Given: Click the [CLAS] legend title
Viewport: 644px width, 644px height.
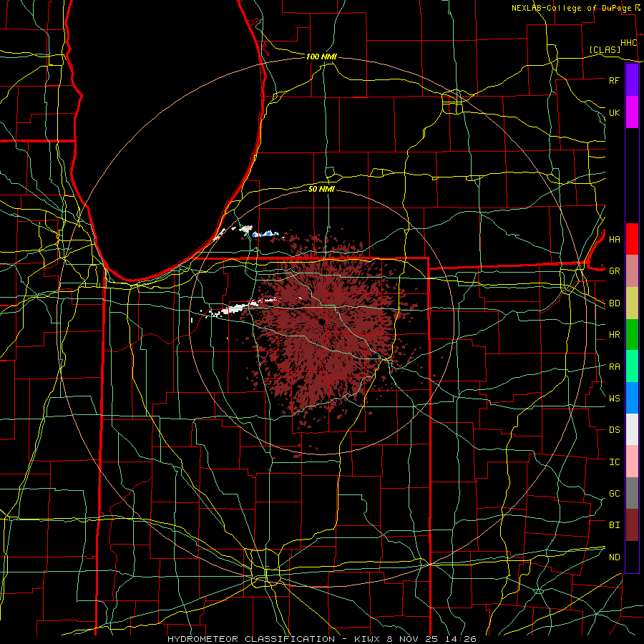Looking at the screenshot, I should [605, 50].
